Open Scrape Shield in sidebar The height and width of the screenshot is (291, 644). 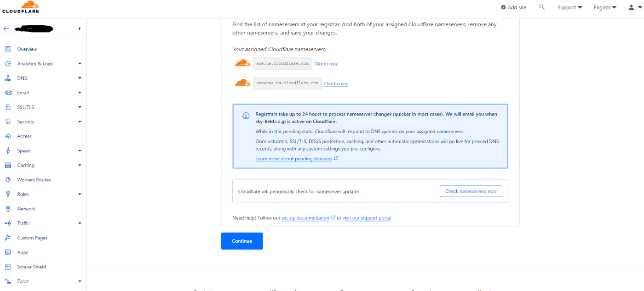coord(32,267)
